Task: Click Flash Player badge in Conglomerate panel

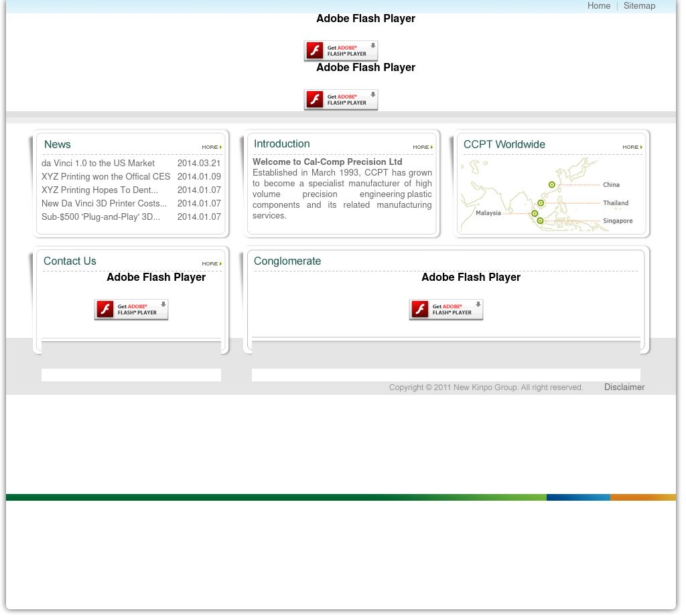Action: [x=445, y=310]
